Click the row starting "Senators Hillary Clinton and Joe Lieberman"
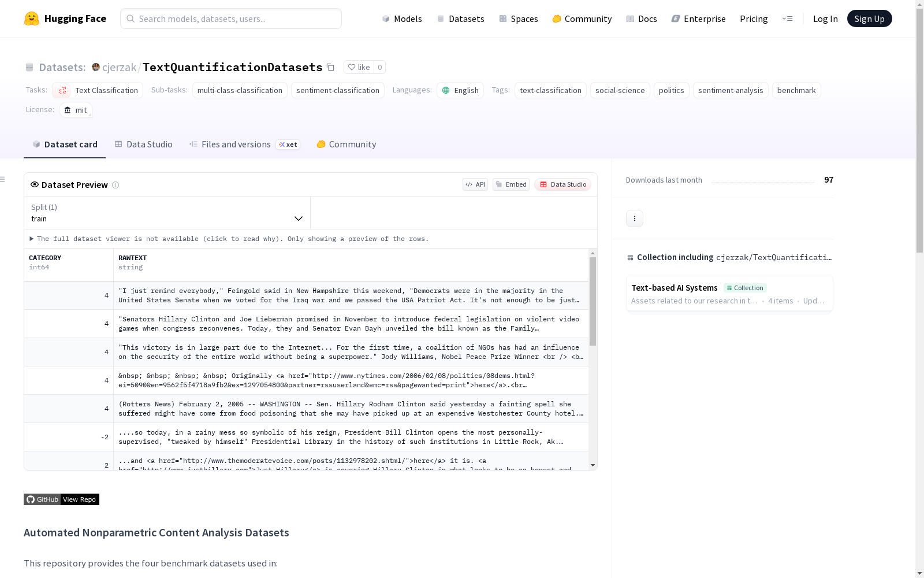This screenshot has width=924, height=578. (306, 324)
